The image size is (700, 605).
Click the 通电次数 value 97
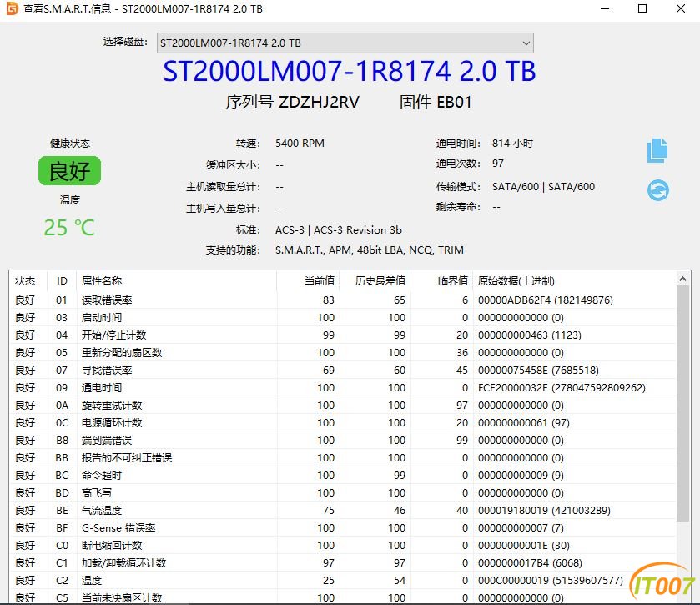click(x=498, y=164)
